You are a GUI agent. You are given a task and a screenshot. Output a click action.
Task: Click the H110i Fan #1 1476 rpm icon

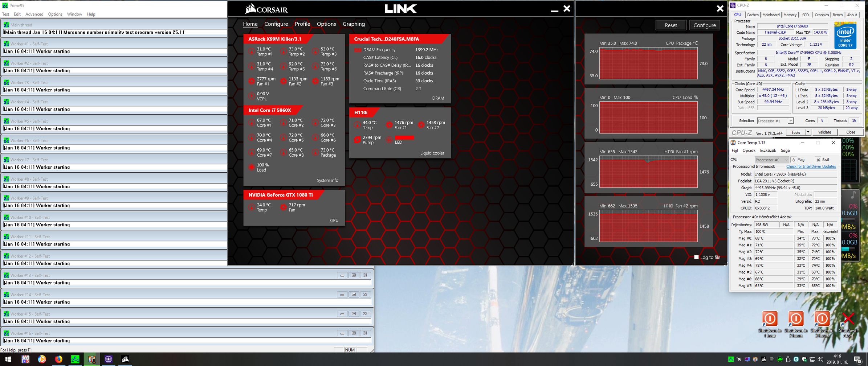[x=389, y=125]
